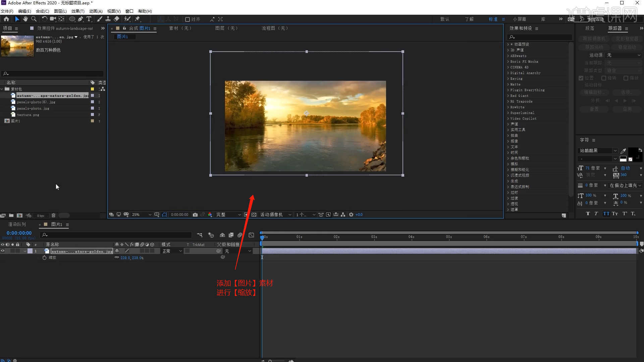The image size is (644, 362).
Task: Switch to the 渲染队列 tab
Action: point(17,224)
